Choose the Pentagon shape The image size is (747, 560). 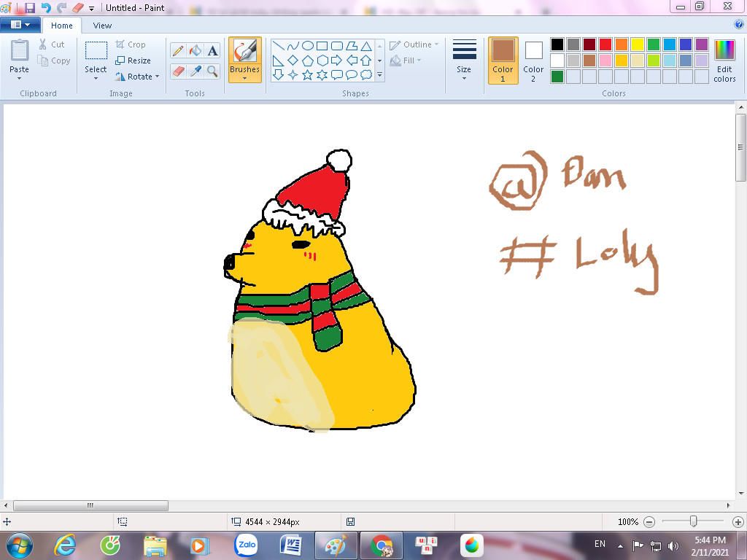click(308, 61)
